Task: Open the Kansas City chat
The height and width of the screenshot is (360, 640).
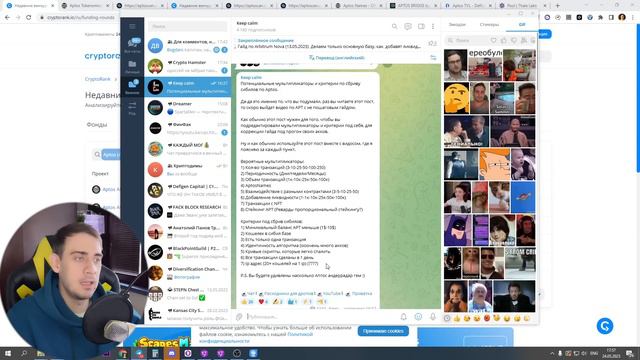Action: pyautogui.click(x=188, y=314)
